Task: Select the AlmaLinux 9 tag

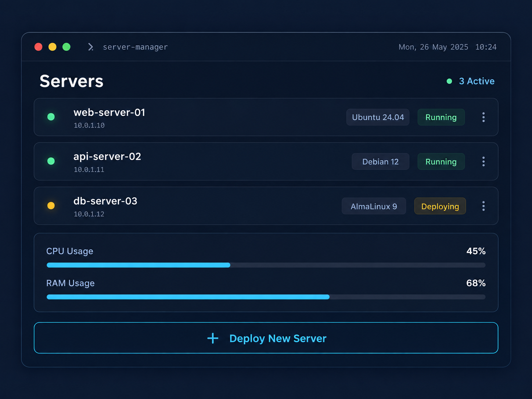Action: click(x=374, y=206)
